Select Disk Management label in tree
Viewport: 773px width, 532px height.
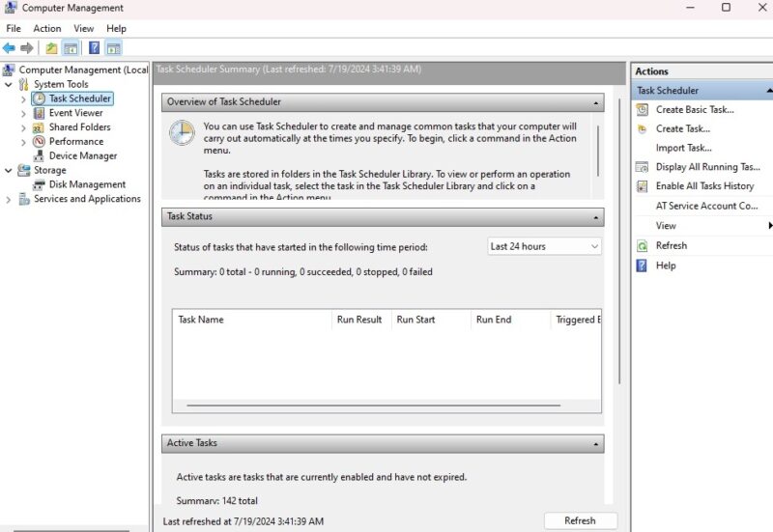click(87, 184)
